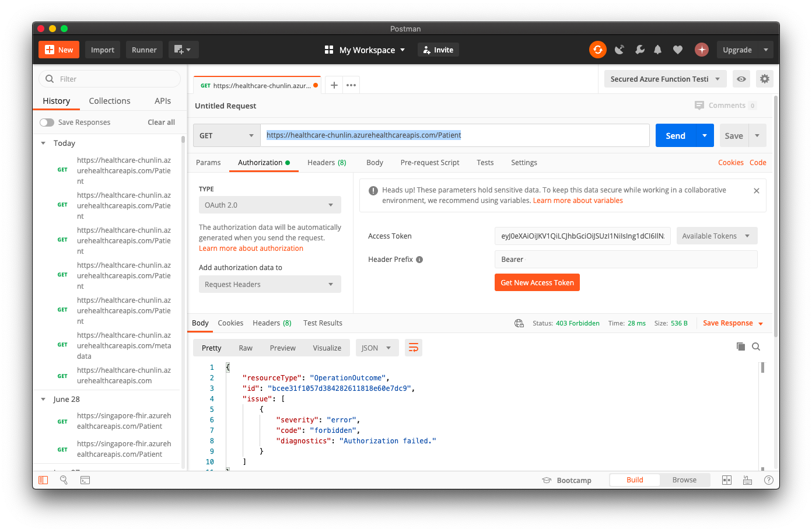812x532 pixels.
Task: Open the tab options ellipsis menu
Action: point(351,85)
